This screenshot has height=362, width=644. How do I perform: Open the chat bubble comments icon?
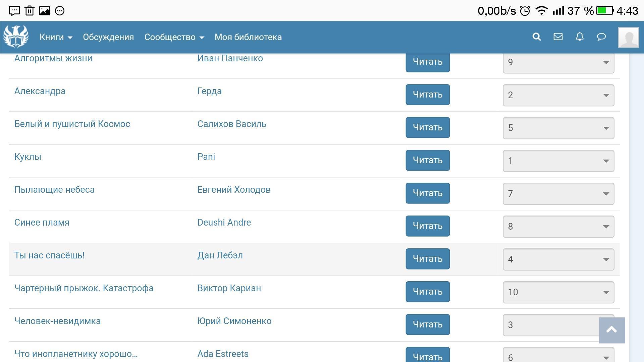coord(601,37)
